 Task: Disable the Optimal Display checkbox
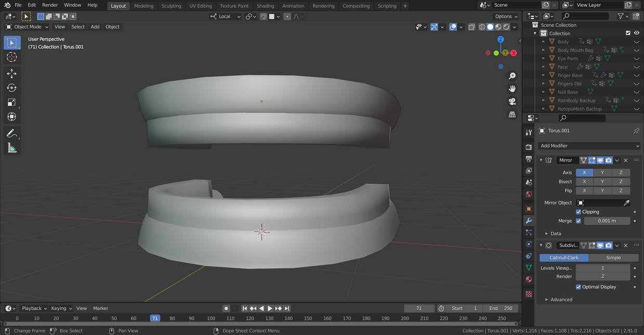click(579, 287)
